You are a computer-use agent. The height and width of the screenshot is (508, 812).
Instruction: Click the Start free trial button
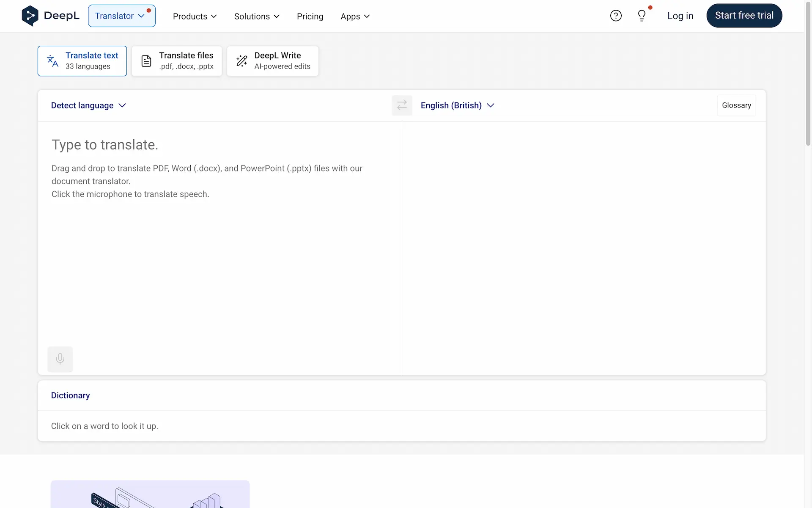pos(744,15)
